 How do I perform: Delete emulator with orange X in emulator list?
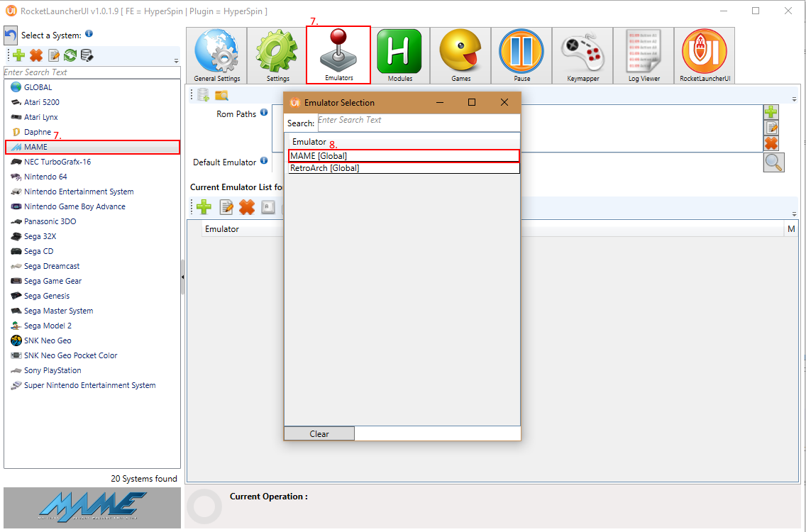coord(247,207)
